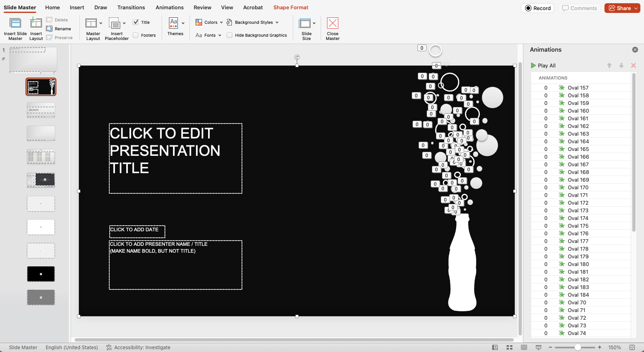
Task: Select the gray layout thumbnail
Action: pos(41,298)
